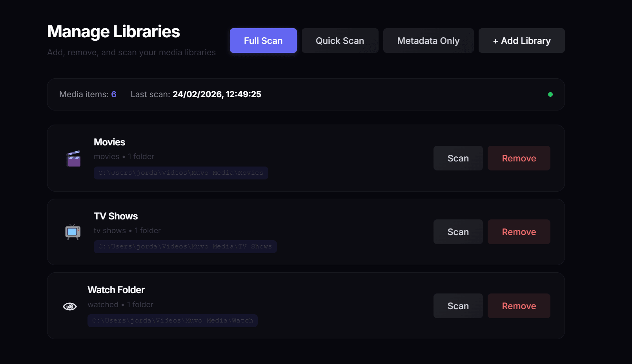Remove the TV Shows library
Image resolution: width=632 pixels, height=364 pixels.
click(x=519, y=232)
